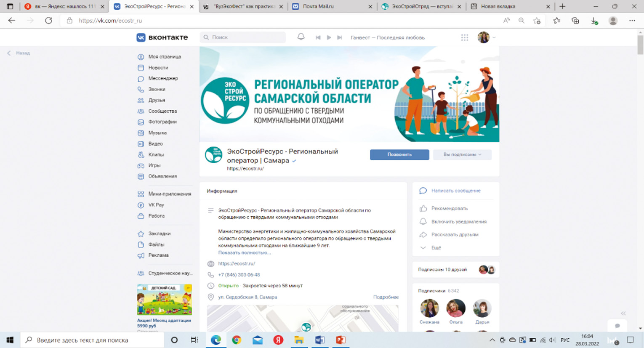Image resolution: width=644 pixels, height=348 pixels.
Task: Open the profile avatar dropdown menu
Action: tap(486, 37)
